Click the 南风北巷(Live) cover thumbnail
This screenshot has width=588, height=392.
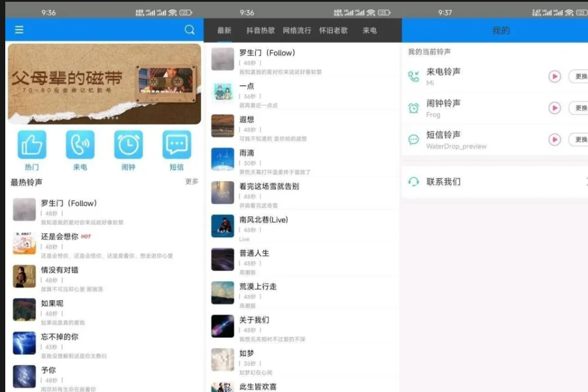pyautogui.click(x=223, y=226)
